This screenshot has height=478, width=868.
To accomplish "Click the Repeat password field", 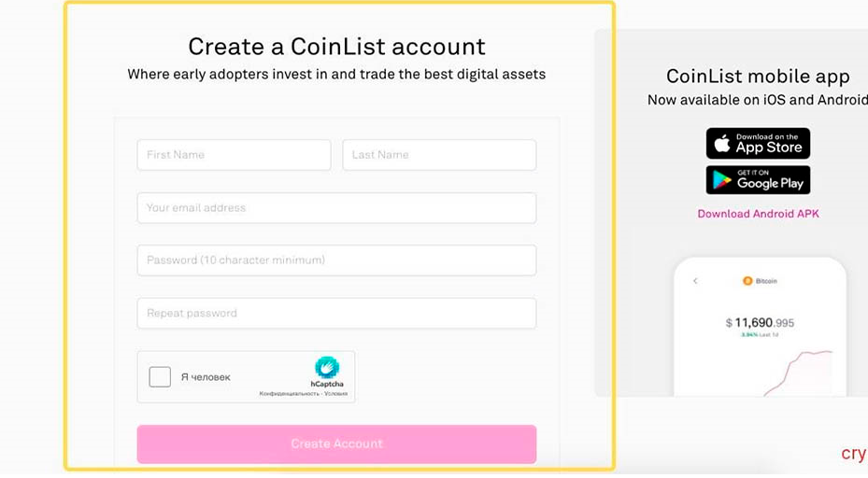I will [336, 313].
